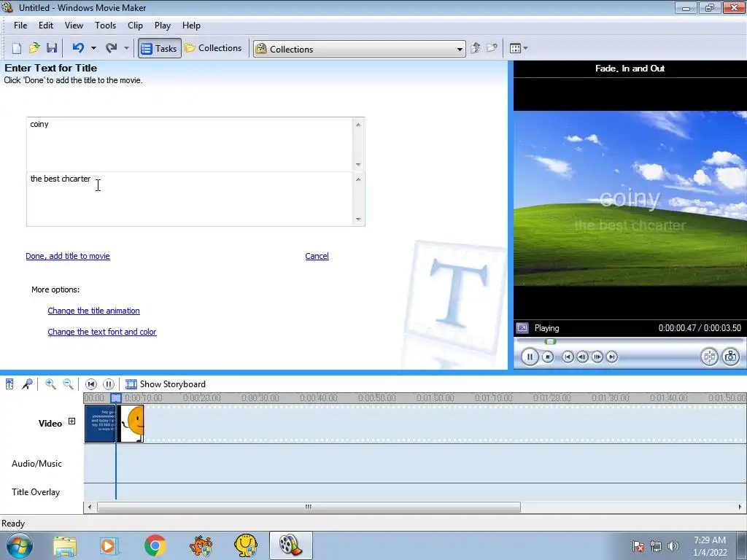Toggle full screen preview icon
747x560 pixels.
[x=522, y=328]
